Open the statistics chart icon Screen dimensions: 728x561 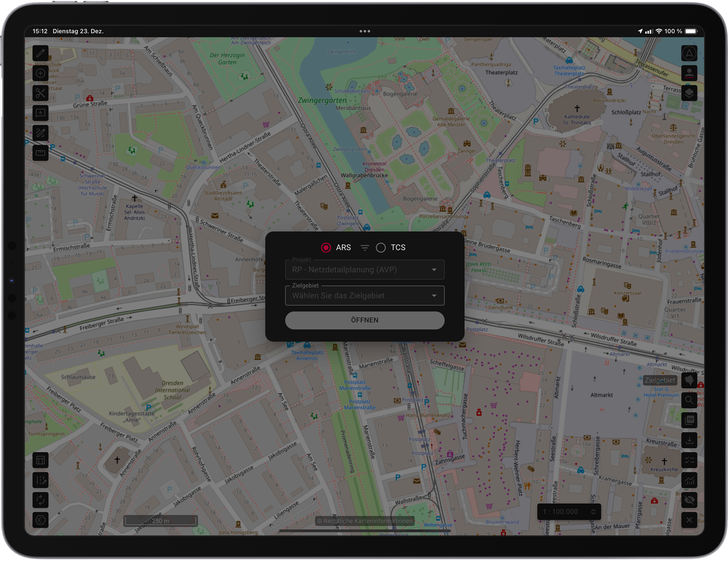(x=689, y=480)
